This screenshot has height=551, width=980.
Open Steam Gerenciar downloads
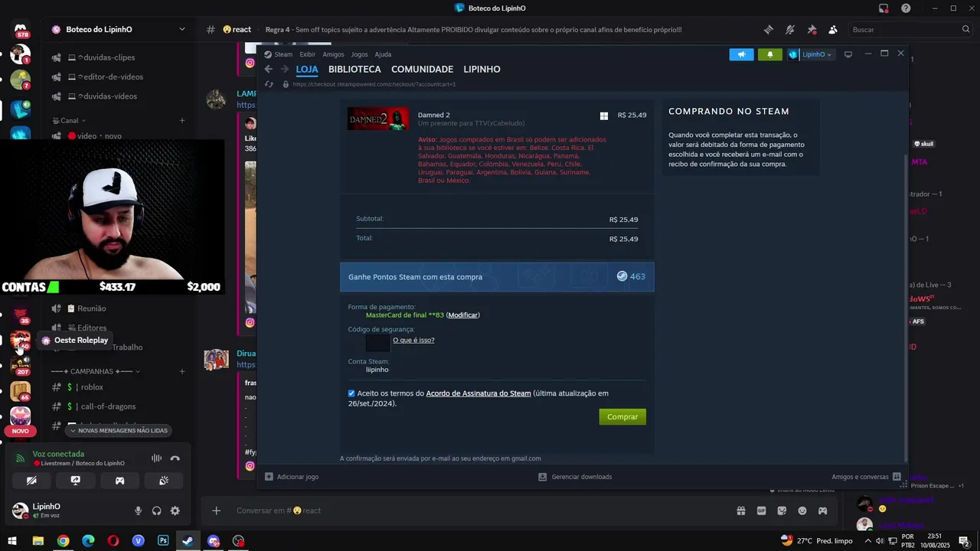[x=575, y=476]
